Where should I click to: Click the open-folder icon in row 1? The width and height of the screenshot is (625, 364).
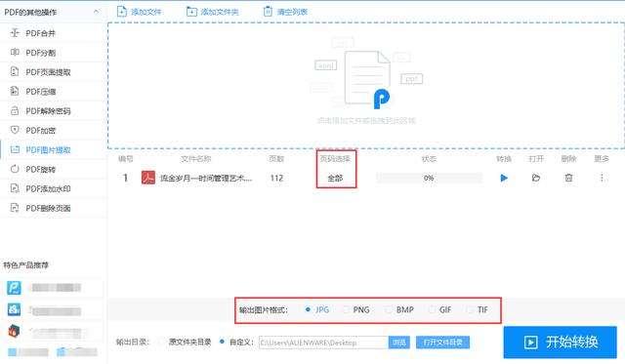coord(536,178)
